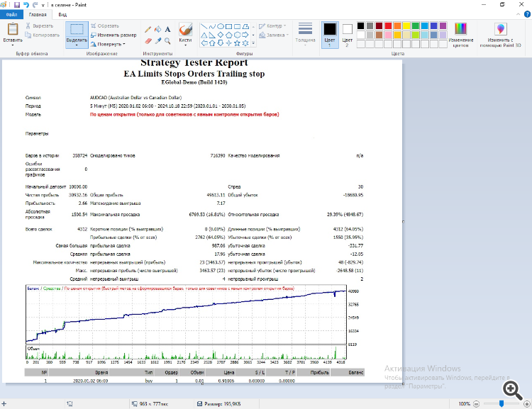
Task: Choose the Rectangle shape
Action: 228,26
